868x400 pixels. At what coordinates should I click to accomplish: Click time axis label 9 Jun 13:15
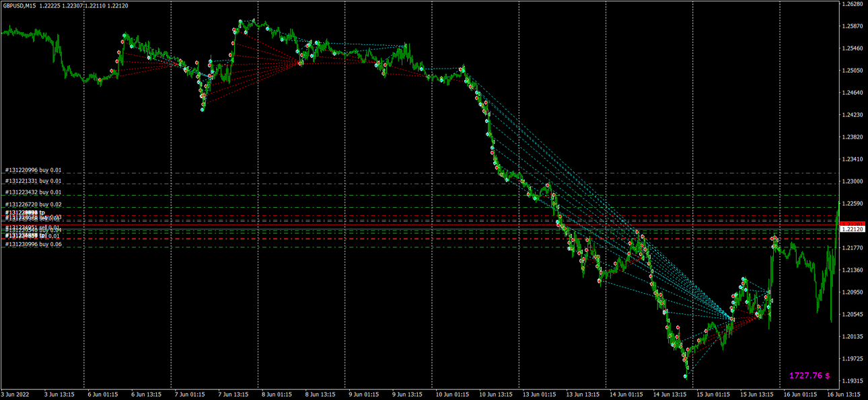[x=407, y=395]
